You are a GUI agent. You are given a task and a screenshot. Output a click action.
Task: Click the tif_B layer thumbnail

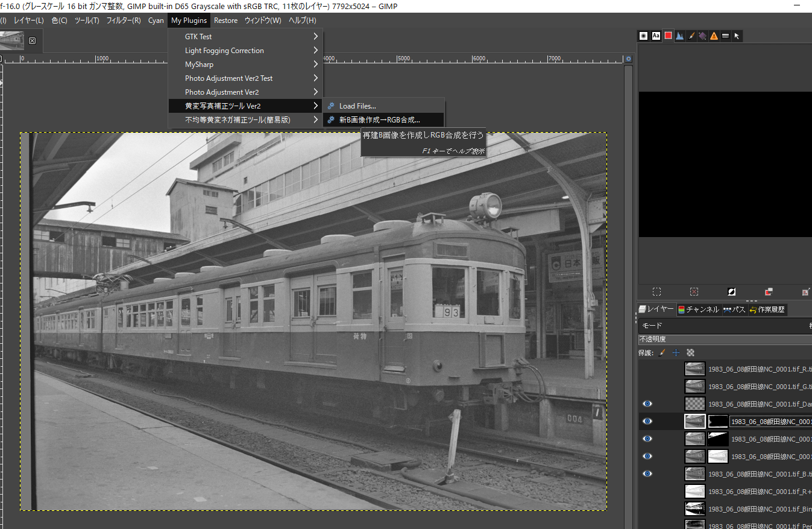click(695, 474)
